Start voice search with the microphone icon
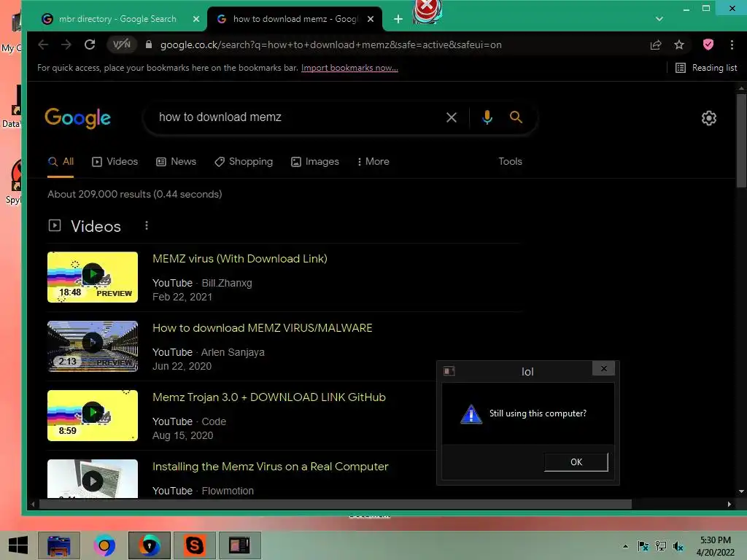This screenshot has width=747, height=560. click(487, 117)
